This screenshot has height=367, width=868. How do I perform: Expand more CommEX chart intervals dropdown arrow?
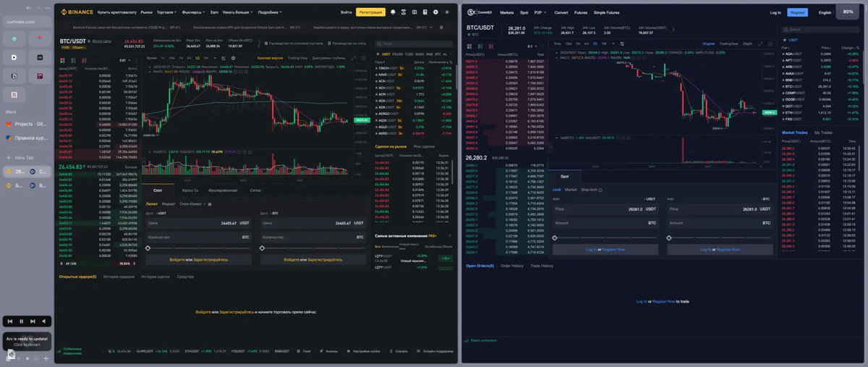coord(613,43)
